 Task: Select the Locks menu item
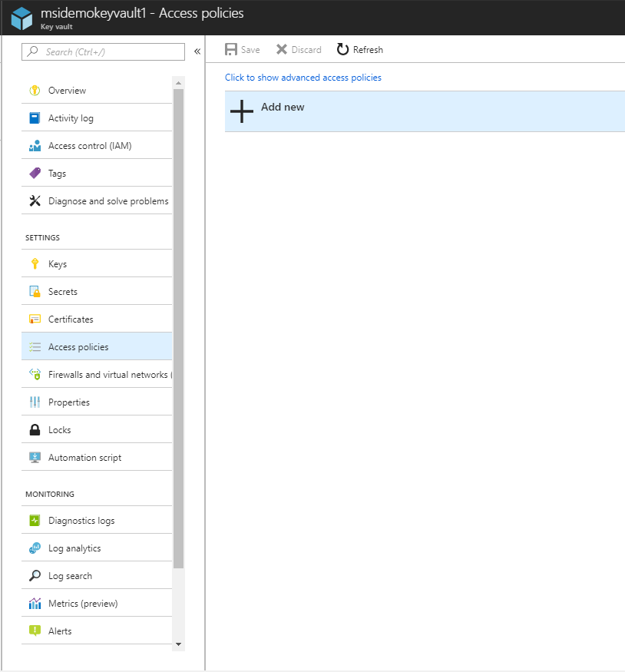tap(97, 430)
